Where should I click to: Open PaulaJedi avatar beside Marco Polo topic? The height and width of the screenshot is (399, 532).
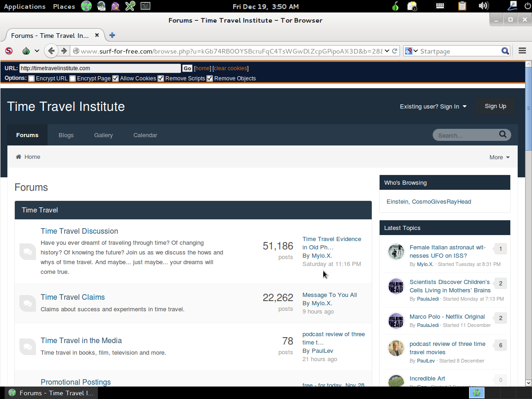tap(396, 320)
